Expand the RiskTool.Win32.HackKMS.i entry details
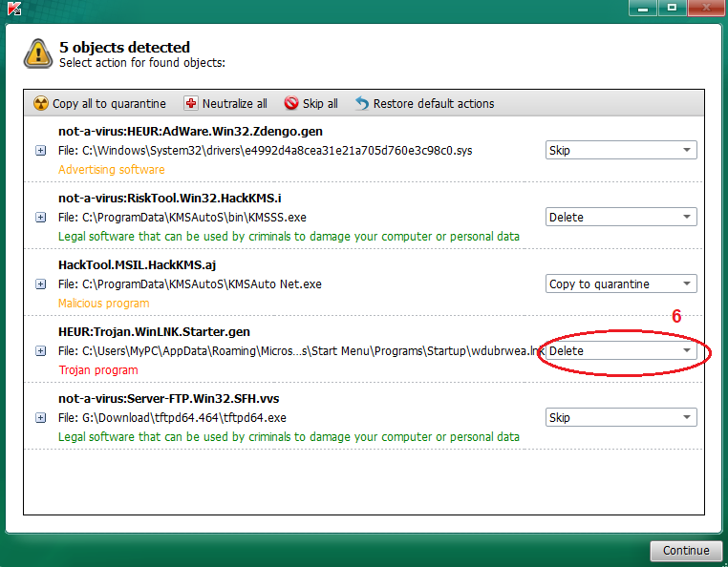Screen dimensions: 728x567 click(40, 217)
